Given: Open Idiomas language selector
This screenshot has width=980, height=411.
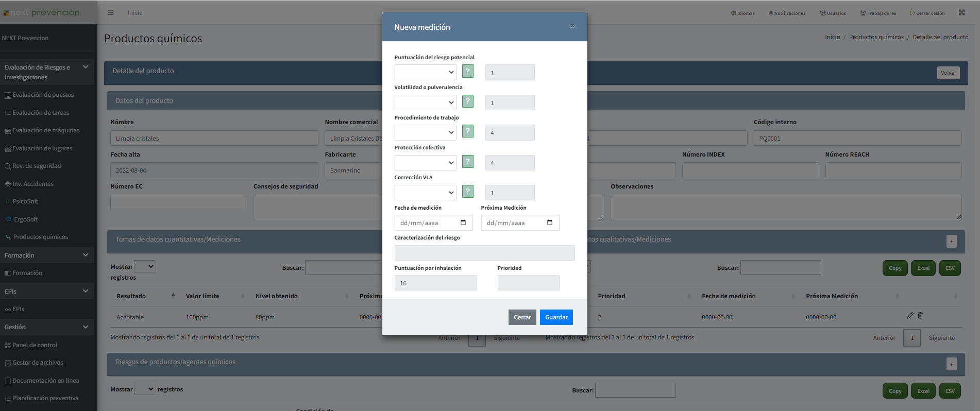Looking at the screenshot, I should [742, 13].
